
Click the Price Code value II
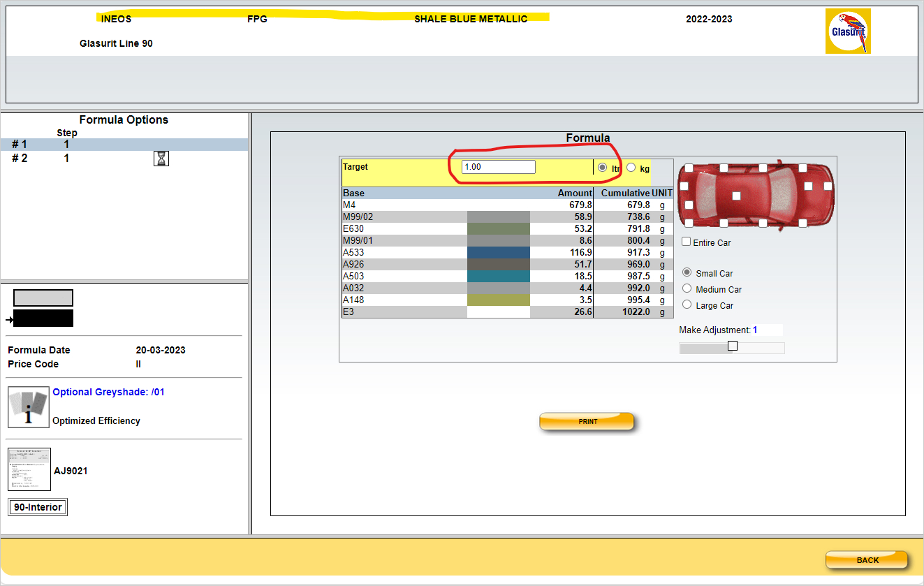[138, 364]
